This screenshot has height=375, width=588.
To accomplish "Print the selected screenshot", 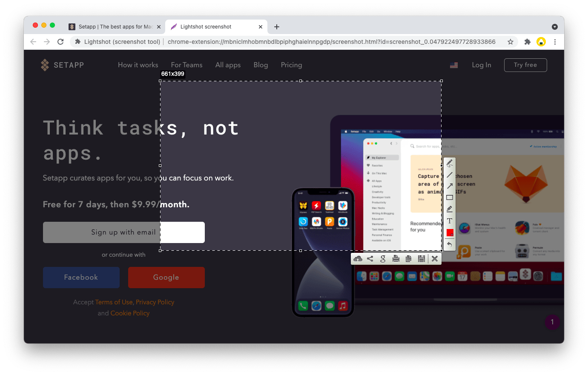I will click(396, 259).
